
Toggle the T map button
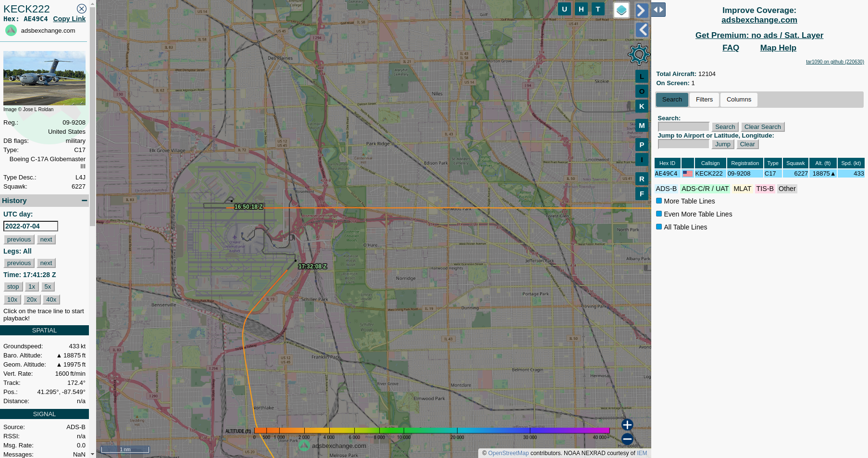(x=598, y=9)
